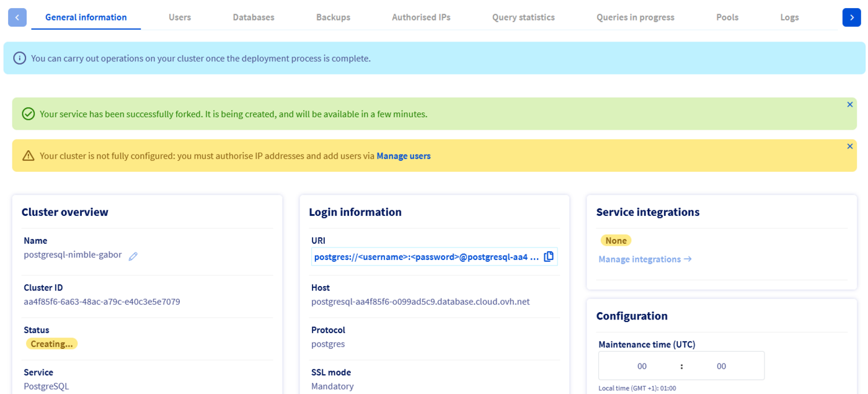Copy the URI with clipboard icon
The image size is (868, 394).
click(x=549, y=257)
